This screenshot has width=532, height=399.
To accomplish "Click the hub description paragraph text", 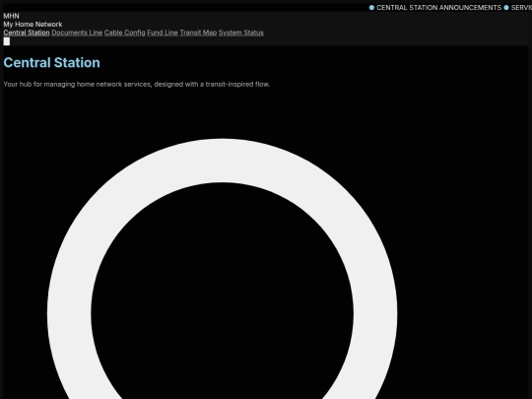I will [x=137, y=84].
